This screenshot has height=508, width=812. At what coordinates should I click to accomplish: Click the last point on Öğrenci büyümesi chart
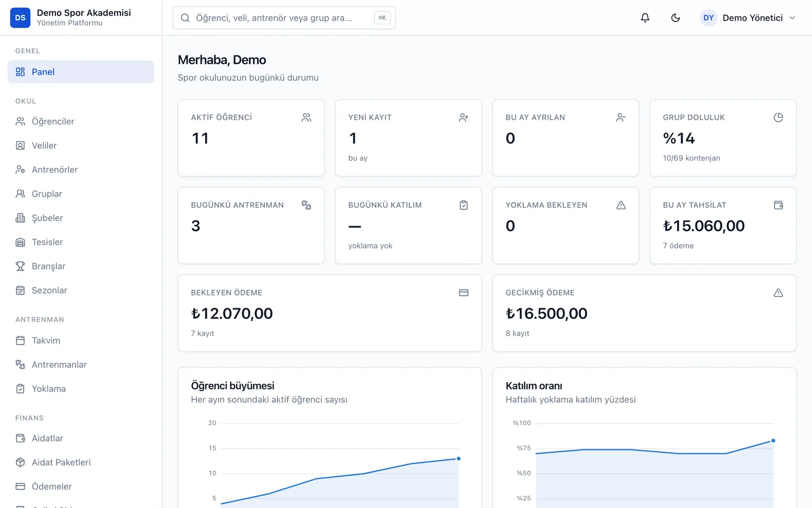[459, 459]
